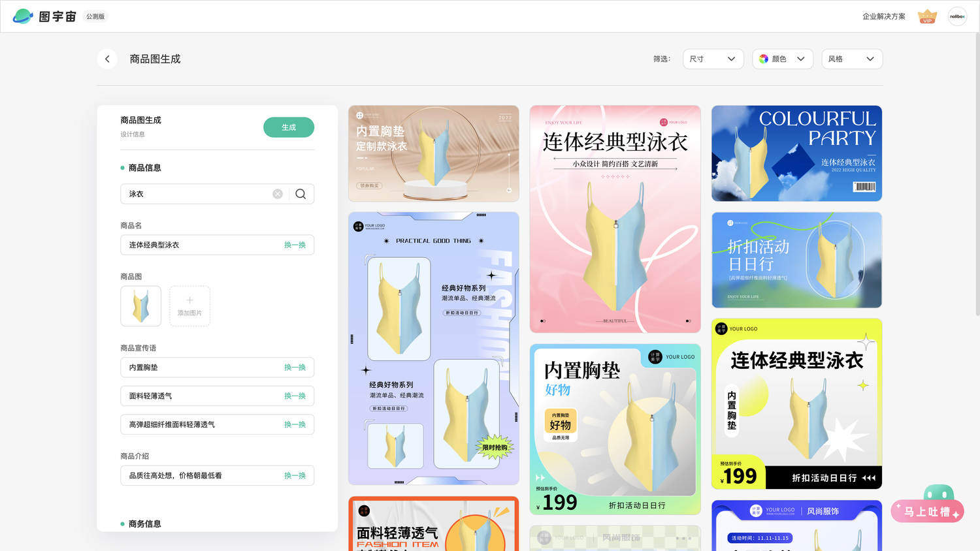Search with the magnifier icon
The width and height of the screenshot is (980, 551).
pos(301,194)
